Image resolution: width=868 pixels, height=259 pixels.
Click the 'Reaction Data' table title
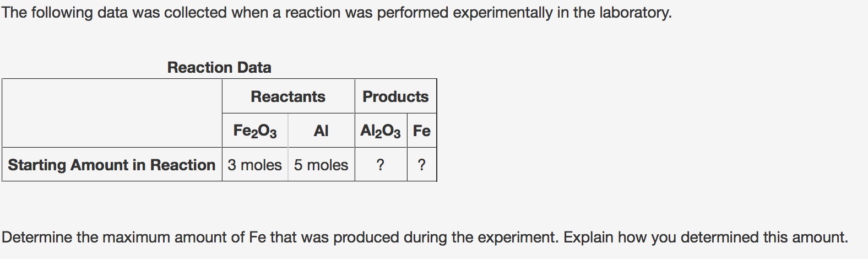219,68
